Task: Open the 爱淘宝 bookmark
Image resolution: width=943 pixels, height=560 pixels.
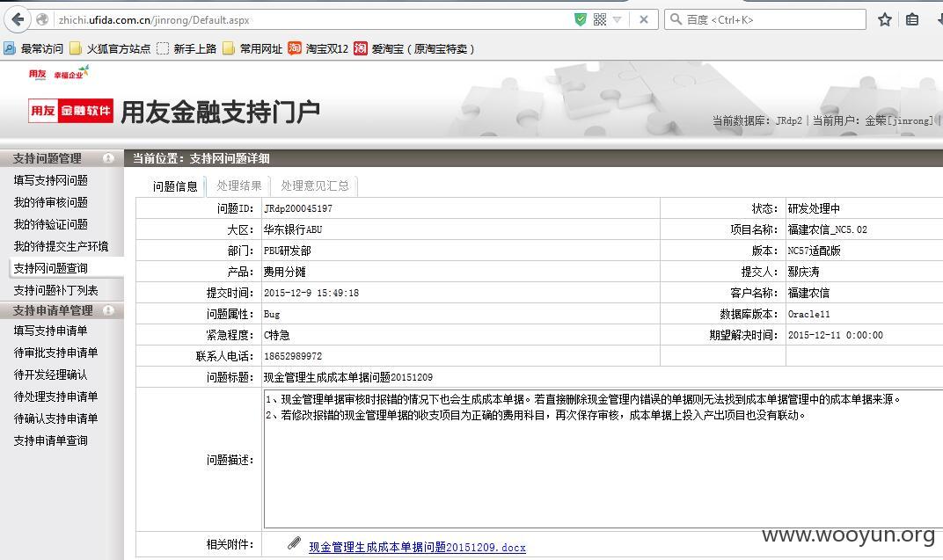Action: 414,48
